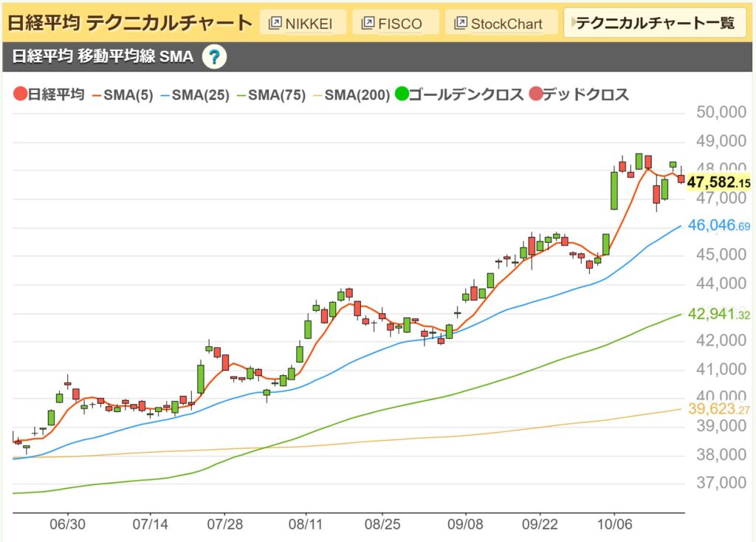
Task: Click the 39,623.27 SMA(200) value label
Action: (x=718, y=408)
